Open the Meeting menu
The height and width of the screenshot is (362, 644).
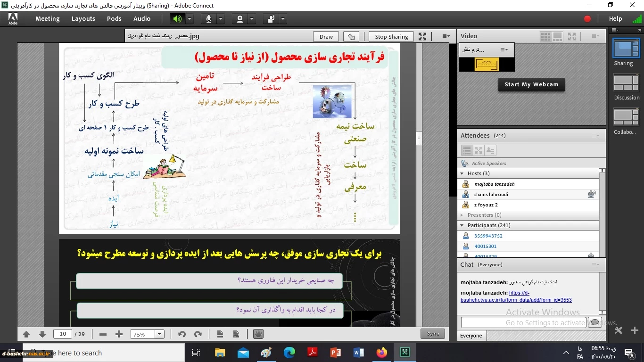pyautogui.click(x=48, y=19)
